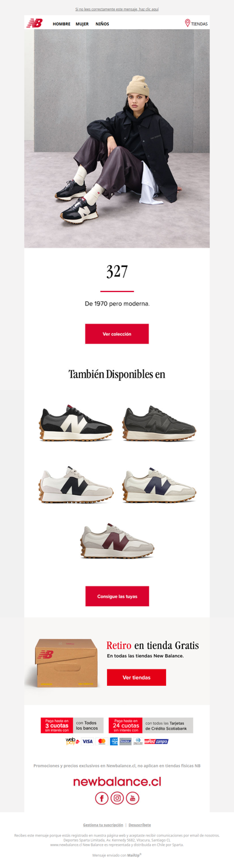Click the Desuscríbete link

point(140,825)
